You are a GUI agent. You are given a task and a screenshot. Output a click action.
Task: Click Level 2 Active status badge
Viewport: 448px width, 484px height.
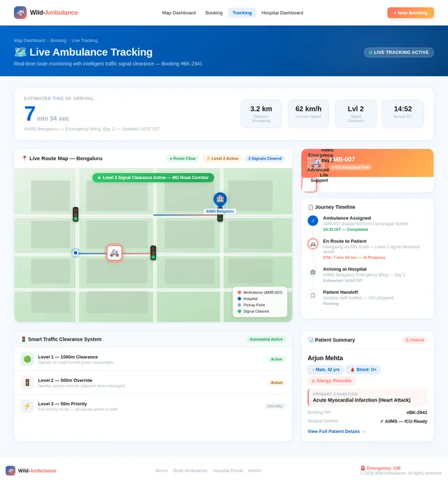[276, 383]
